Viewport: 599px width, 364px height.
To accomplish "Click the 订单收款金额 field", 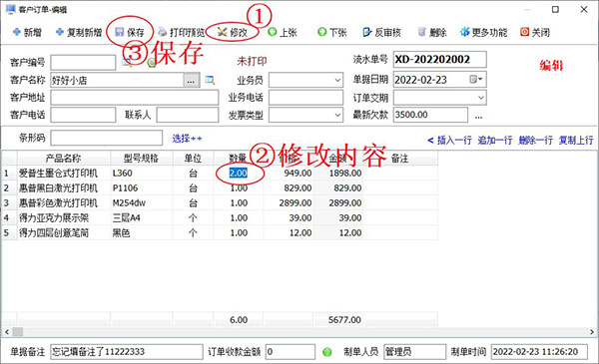I will 291,352.
